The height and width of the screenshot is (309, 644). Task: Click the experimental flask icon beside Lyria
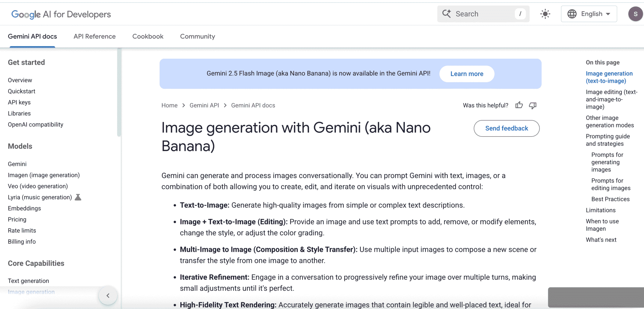78,197
